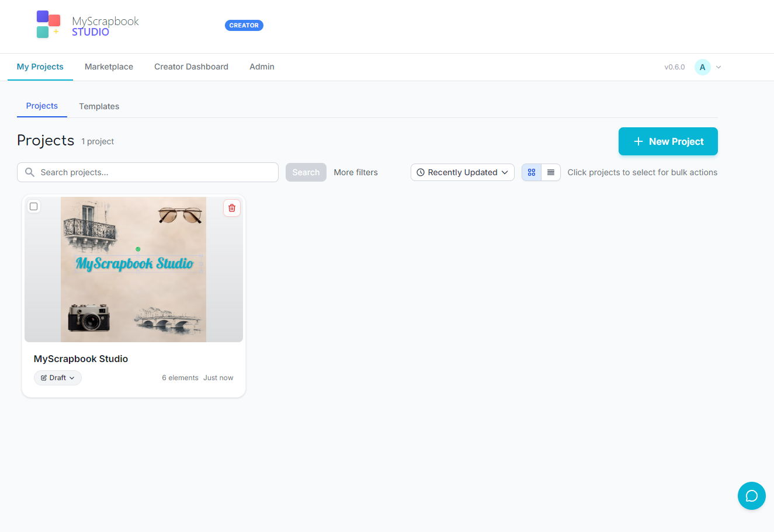Viewport: 774px width, 532px height.
Task: Open the Recently Updated sort dropdown
Action: (x=462, y=172)
